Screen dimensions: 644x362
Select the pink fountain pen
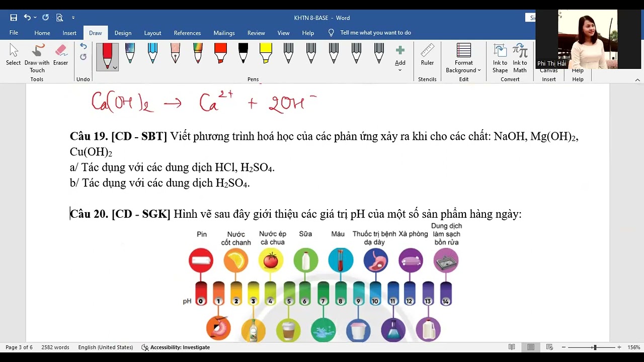(175, 53)
